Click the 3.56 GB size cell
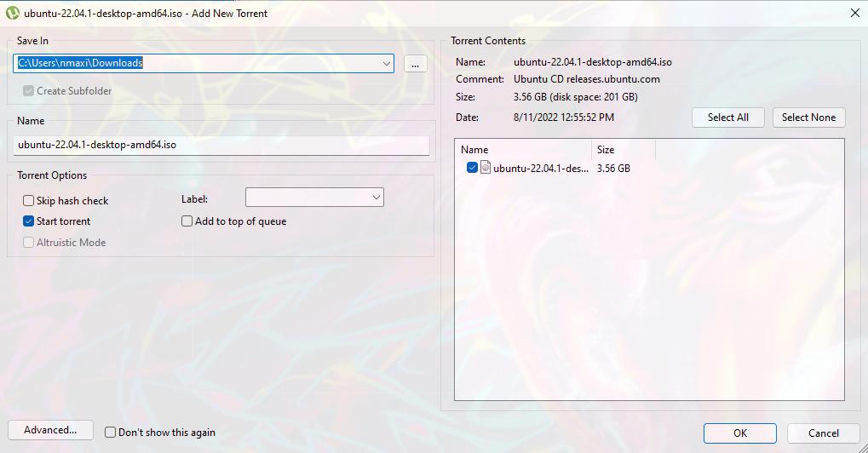 (613, 168)
